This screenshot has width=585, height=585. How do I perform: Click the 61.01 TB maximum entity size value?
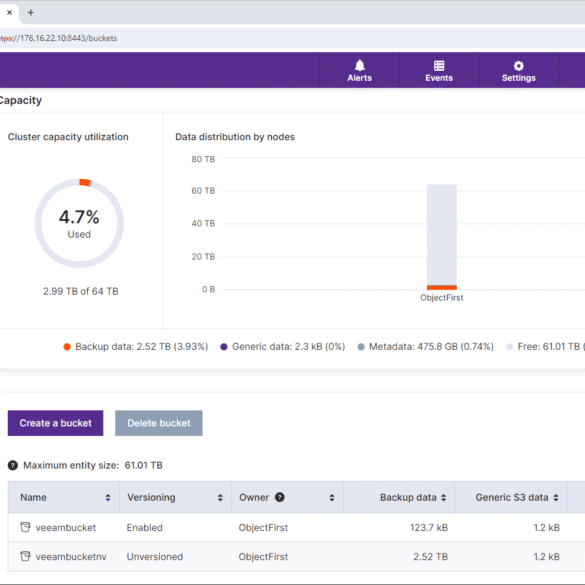click(143, 465)
